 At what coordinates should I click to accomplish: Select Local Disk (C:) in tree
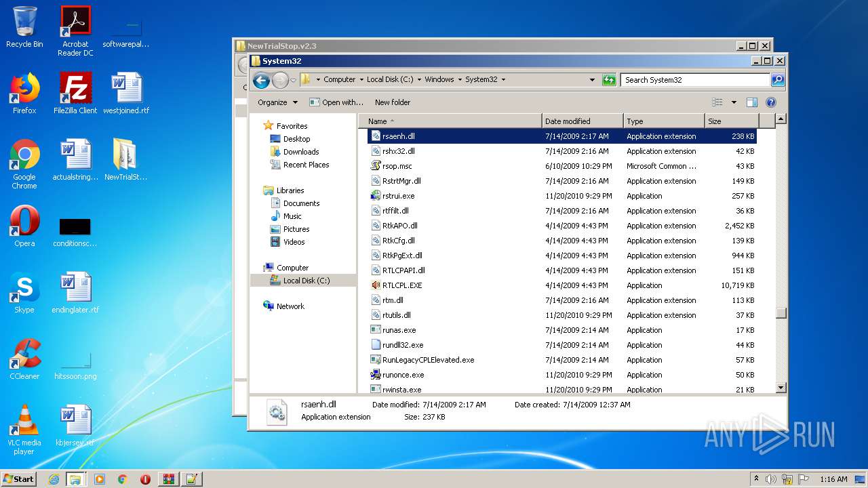click(303, 281)
